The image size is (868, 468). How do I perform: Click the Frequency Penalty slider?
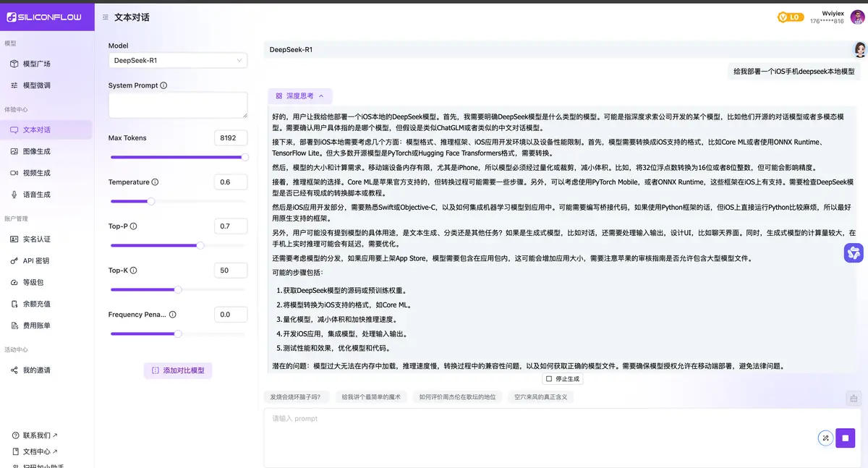[x=178, y=333]
